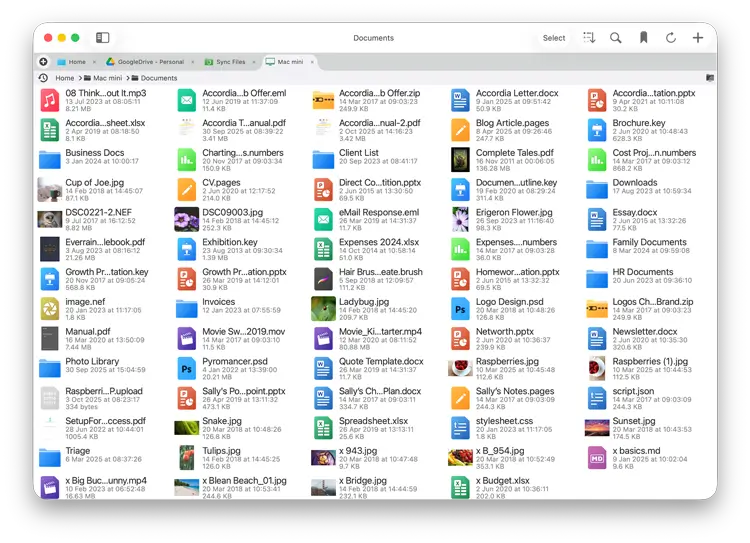Select the Ladybug.jpg thumbnail
Screen dimensions: 750x543
(x=323, y=308)
